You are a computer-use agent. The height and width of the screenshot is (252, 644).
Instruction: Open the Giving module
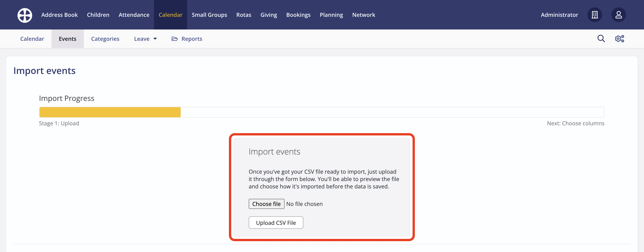(x=268, y=15)
